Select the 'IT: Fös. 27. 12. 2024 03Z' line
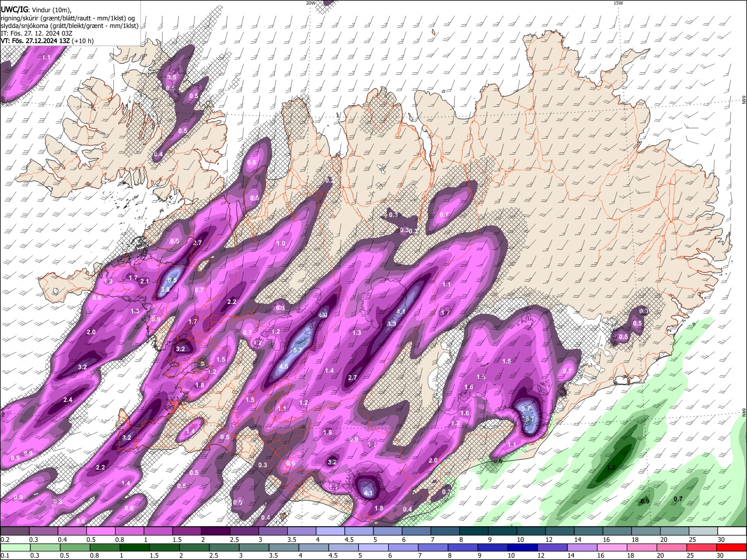This screenshot has height=560, width=747. pyautogui.click(x=36, y=33)
